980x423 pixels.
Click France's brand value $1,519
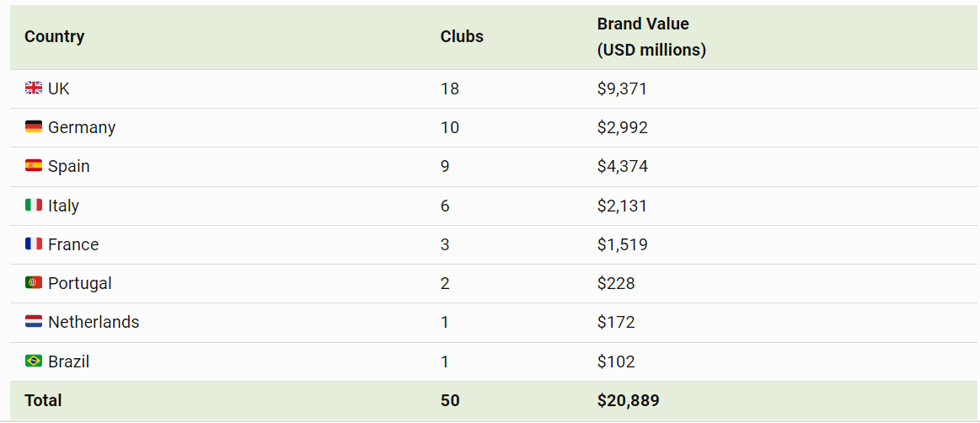[622, 244]
